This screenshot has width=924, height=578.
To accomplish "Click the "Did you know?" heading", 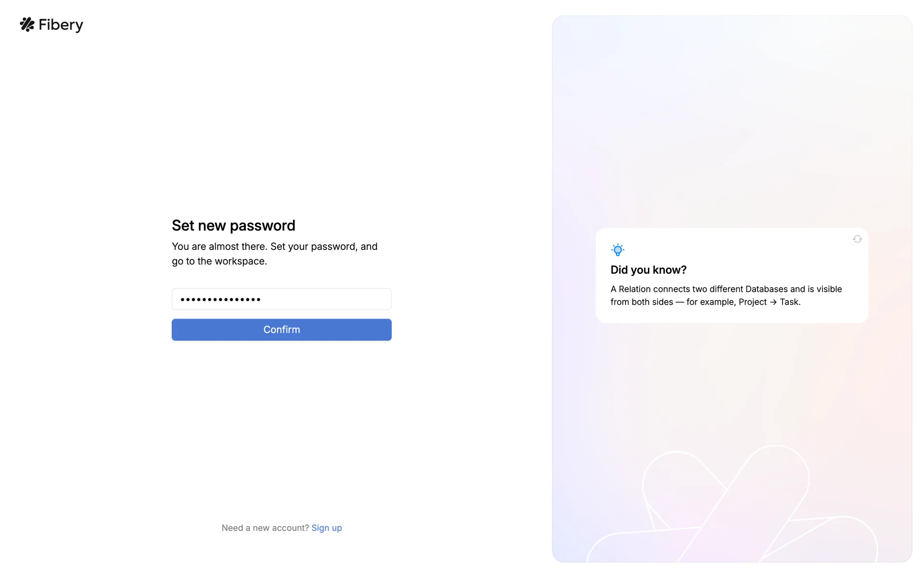I will pyautogui.click(x=648, y=270).
